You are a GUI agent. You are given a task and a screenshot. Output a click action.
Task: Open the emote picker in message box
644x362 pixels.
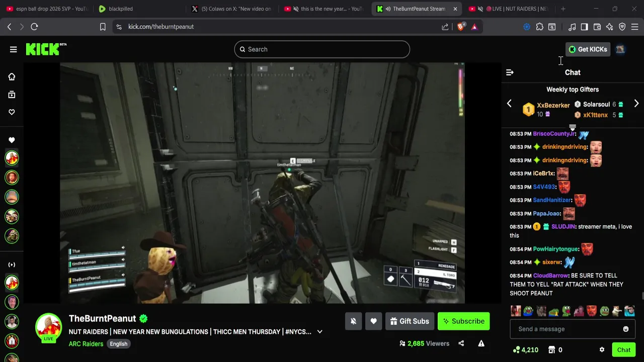click(x=626, y=329)
